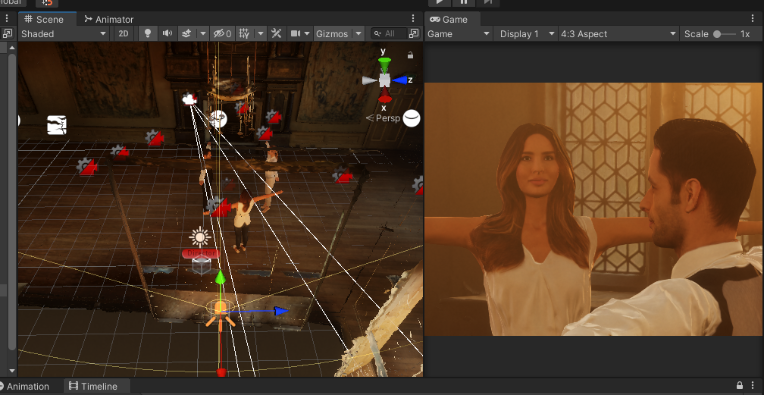
Task: Click the Step forward button
Action: tap(487, 2)
